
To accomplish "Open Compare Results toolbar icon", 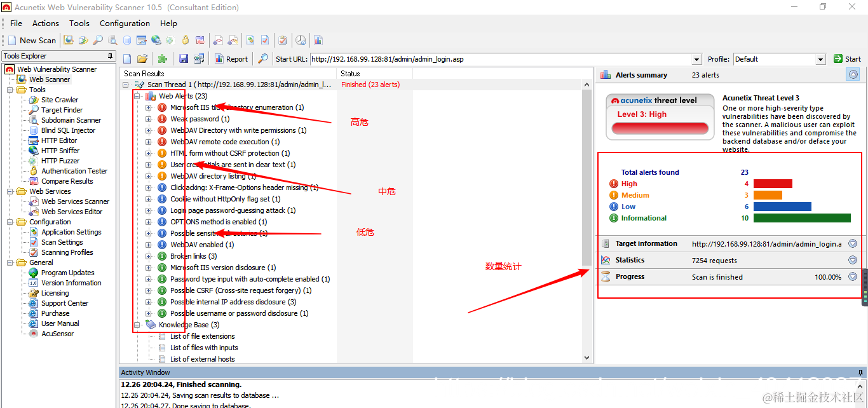I will coord(201,40).
